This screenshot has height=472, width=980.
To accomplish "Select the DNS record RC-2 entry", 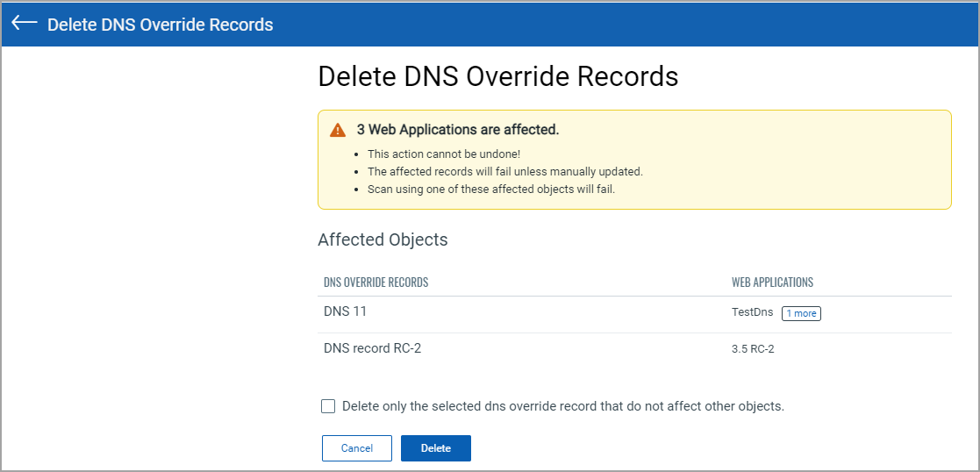I will 372,348.
